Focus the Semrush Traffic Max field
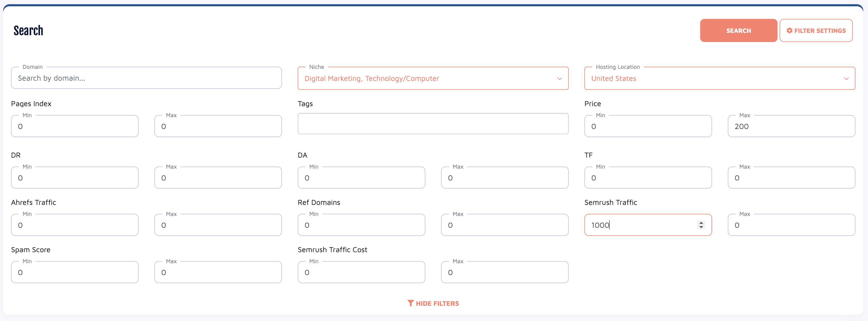Image resolution: width=868 pixels, height=321 pixels. pos(791,225)
